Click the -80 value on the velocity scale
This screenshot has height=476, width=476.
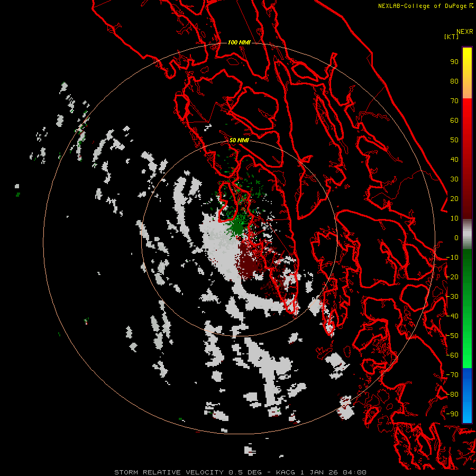(x=452, y=395)
